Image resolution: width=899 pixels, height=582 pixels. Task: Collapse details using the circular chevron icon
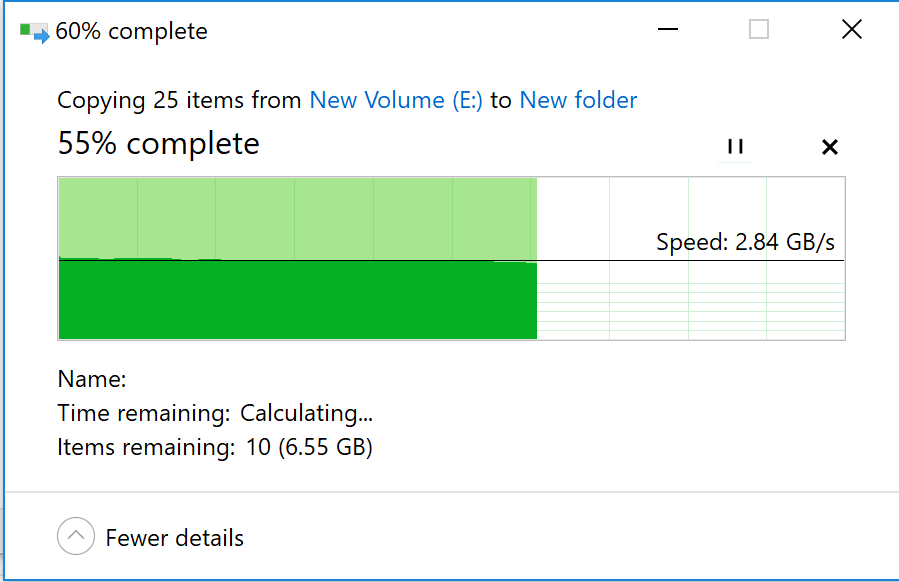(x=76, y=537)
